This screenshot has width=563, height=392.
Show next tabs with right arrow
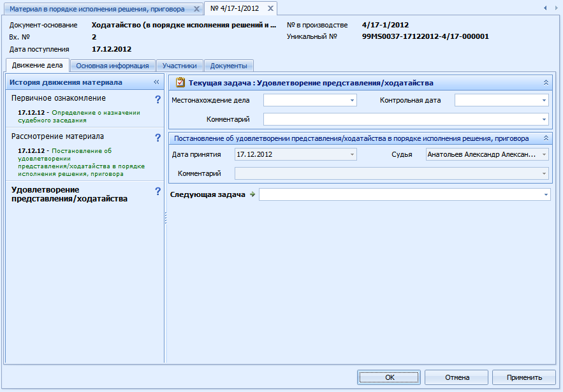coord(557,8)
